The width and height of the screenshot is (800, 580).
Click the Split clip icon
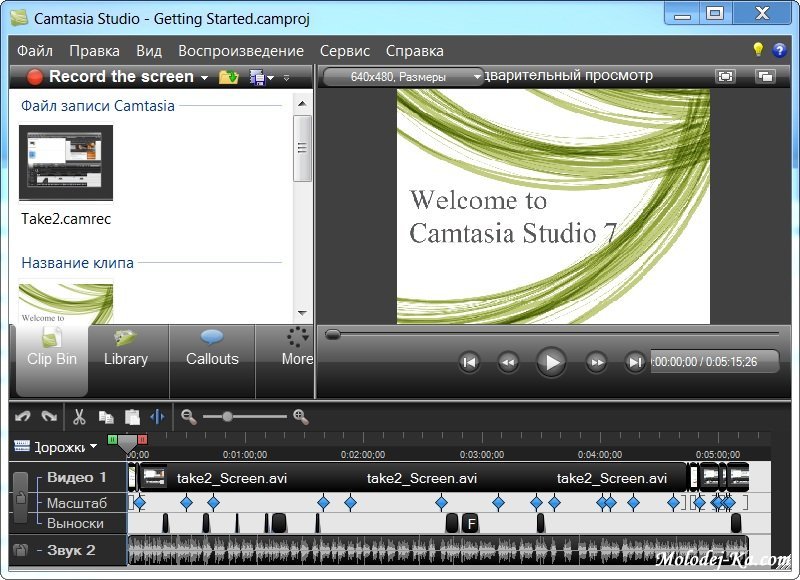(158, 417)
